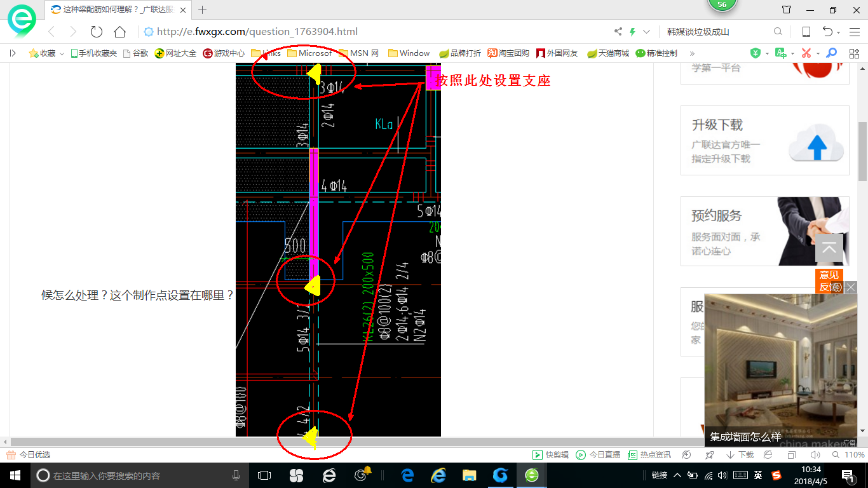The image size is (868, 488).
Task: Open mobile view phone icon
Action: coord(806,32)
